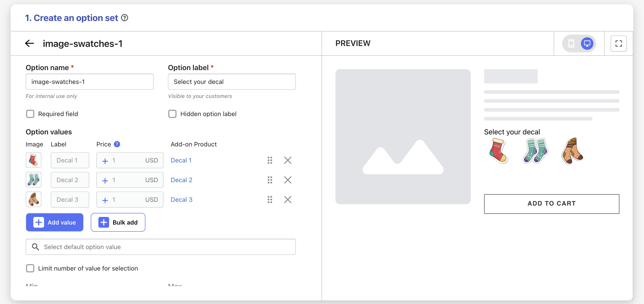Switch preview to desktop view
644x304 pixels.
pyautogui.click(x=587, y=44)
